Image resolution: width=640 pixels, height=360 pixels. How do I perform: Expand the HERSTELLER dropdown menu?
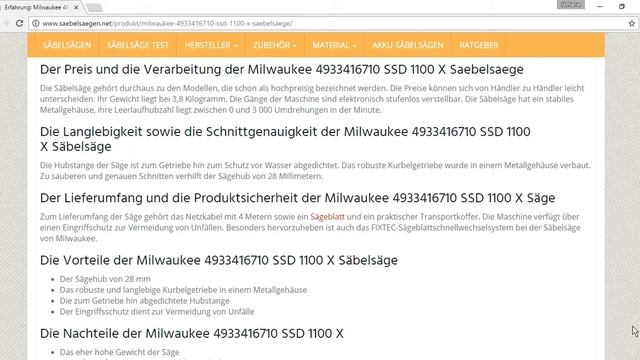[211, 45]
